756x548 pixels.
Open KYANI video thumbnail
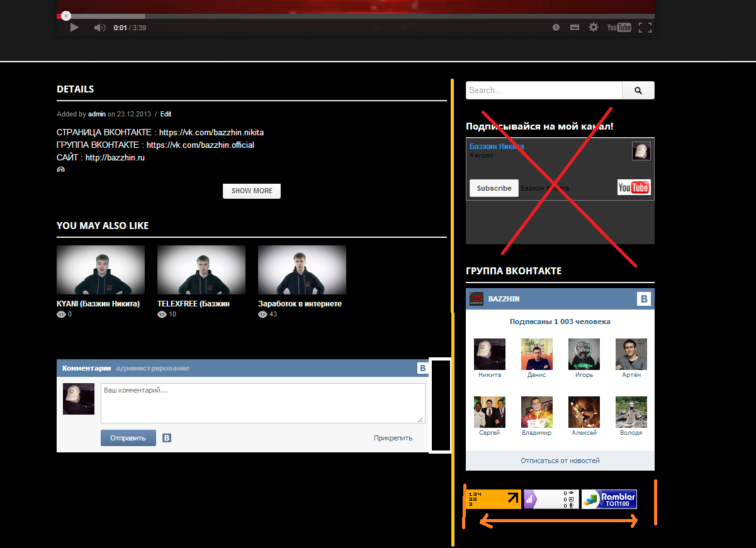(101, 270)
